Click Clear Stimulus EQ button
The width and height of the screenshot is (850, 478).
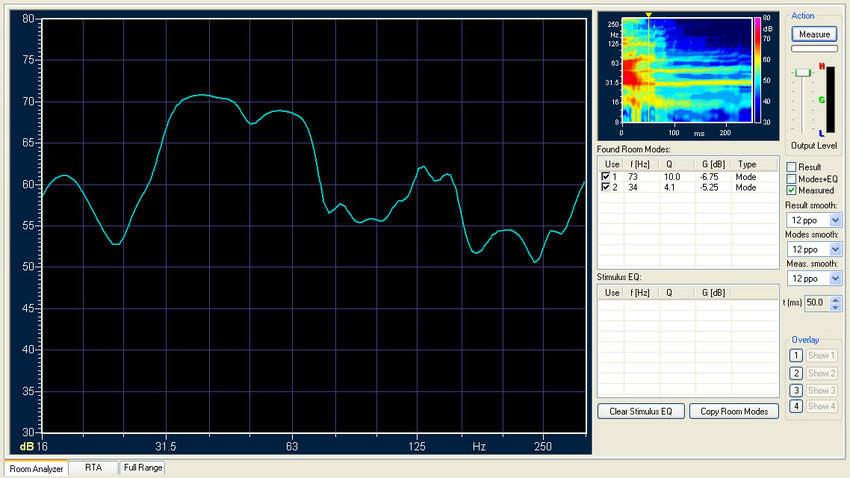[641, 411]
